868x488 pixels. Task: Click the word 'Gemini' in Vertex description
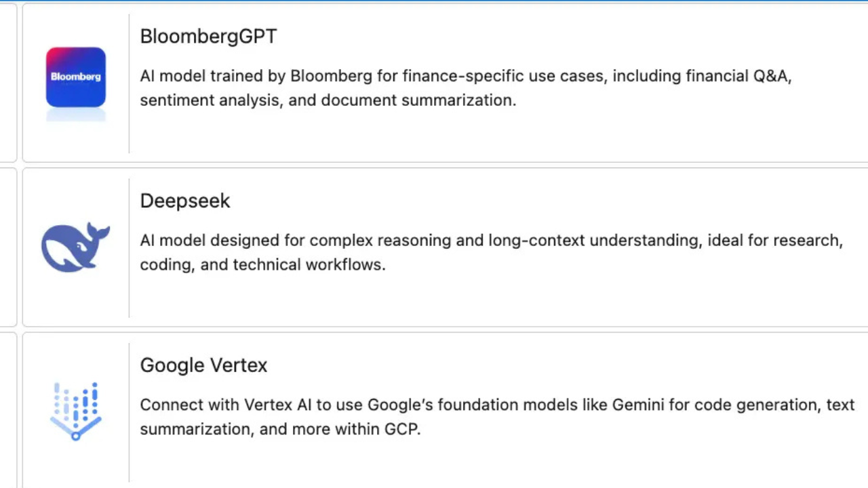637,405
